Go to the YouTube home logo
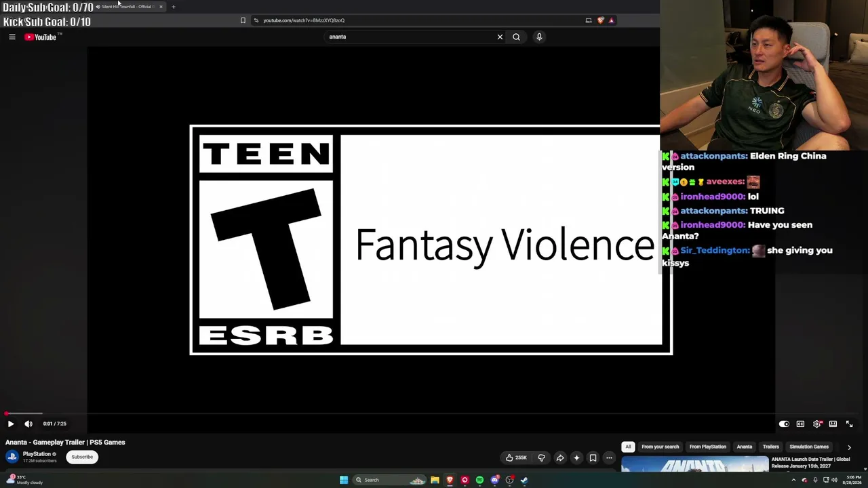Image resolution: width=868 pixels, height=488 pixels. 42,37
